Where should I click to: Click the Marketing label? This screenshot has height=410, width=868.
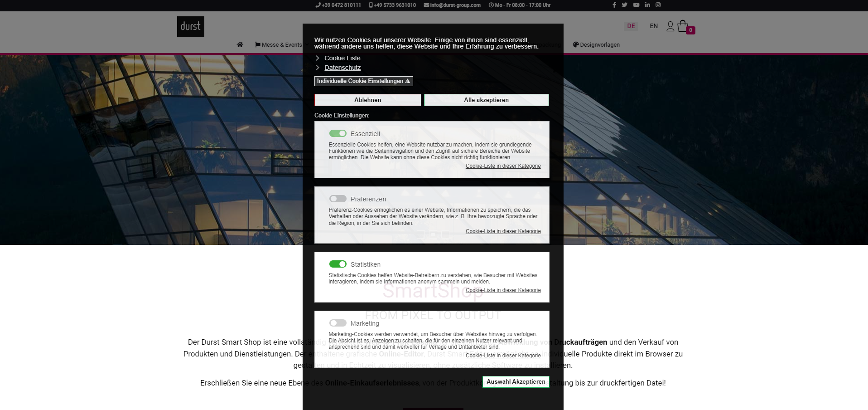coord(365,323)
